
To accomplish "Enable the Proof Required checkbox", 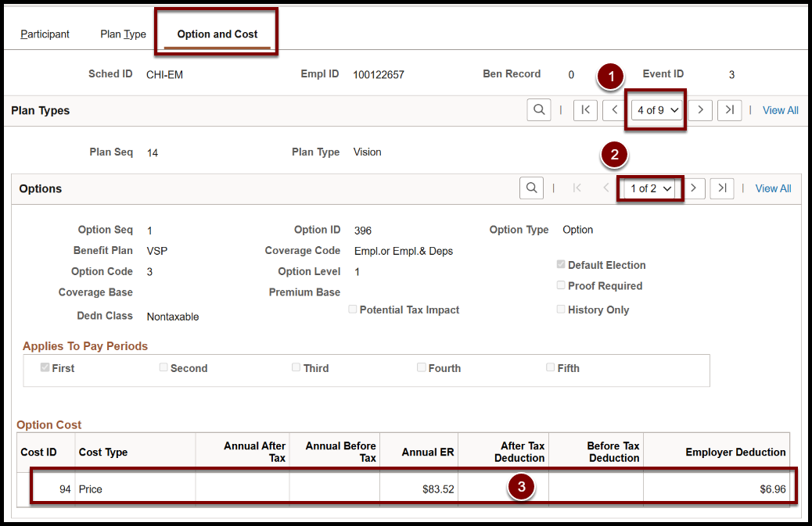I will point(561,285).
